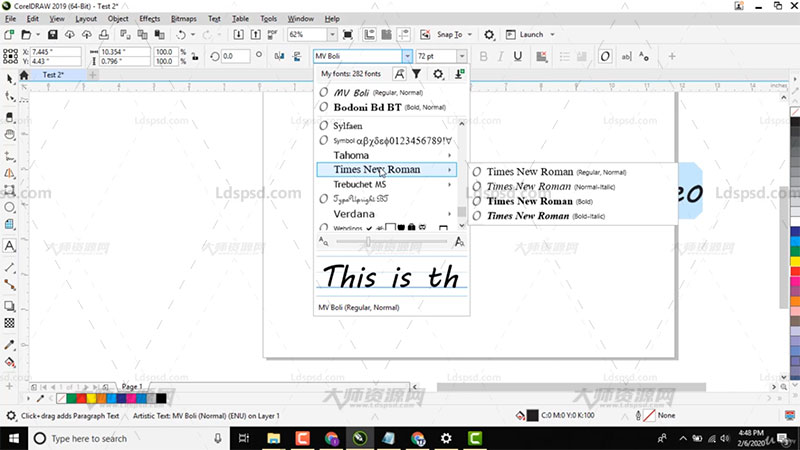Click the Open folder icon

[26, 35]
